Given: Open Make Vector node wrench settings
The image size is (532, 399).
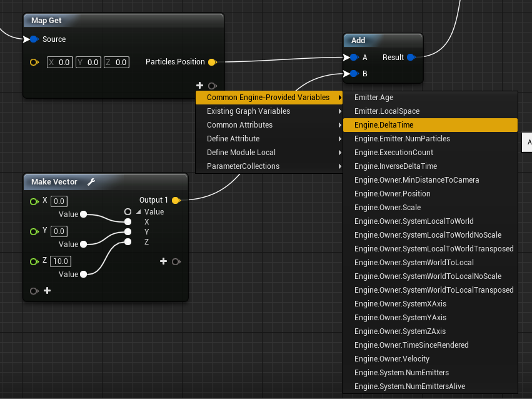Looking at the screenshot, I should click(x=91, y=182).
